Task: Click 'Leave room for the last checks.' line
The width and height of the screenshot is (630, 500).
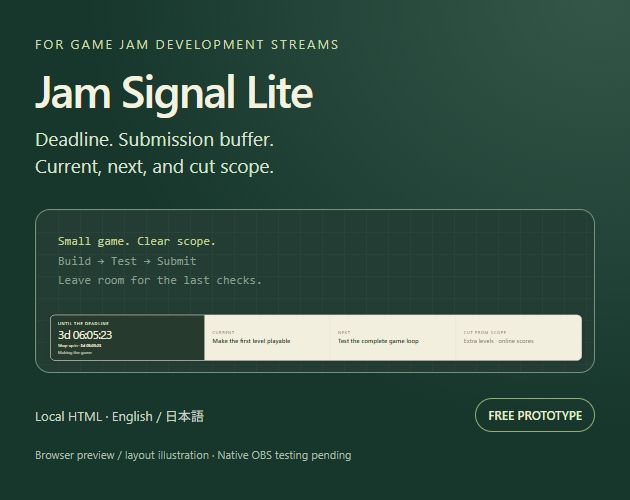Action: point(160,280)
